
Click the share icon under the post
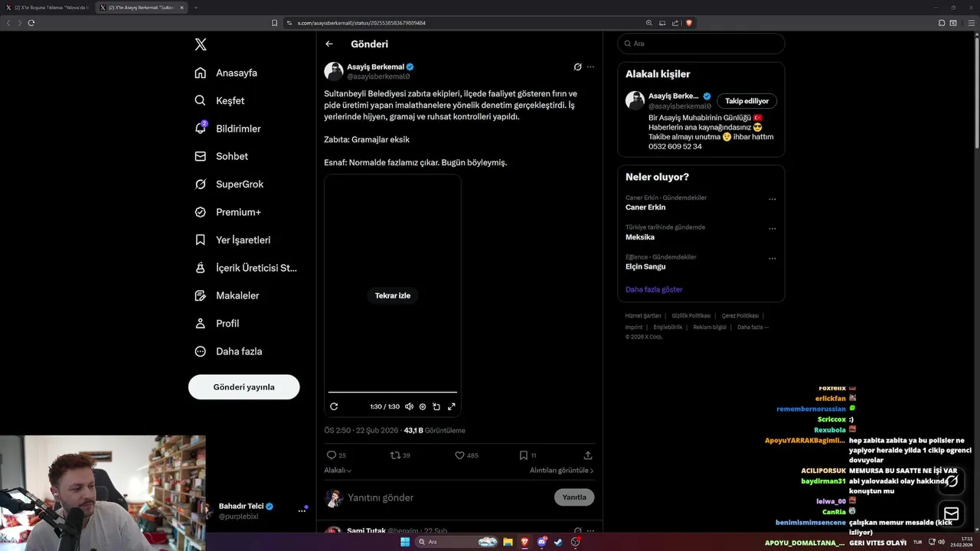(x=588, y=455)
